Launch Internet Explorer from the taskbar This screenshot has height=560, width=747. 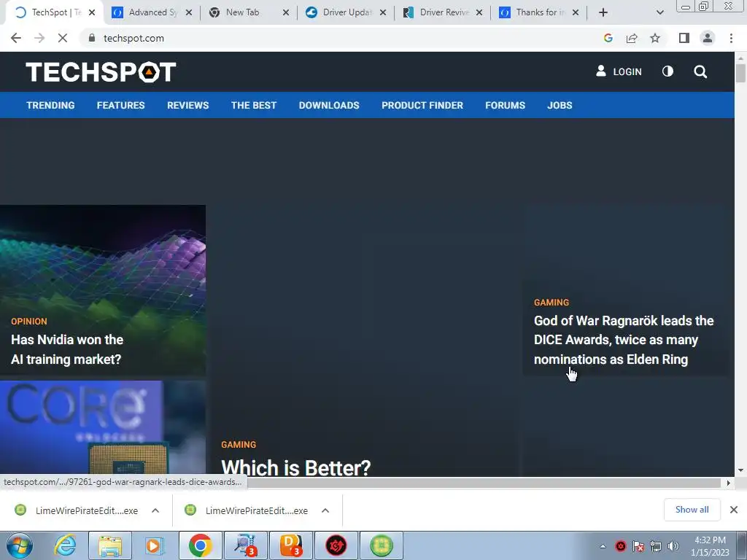65,545
